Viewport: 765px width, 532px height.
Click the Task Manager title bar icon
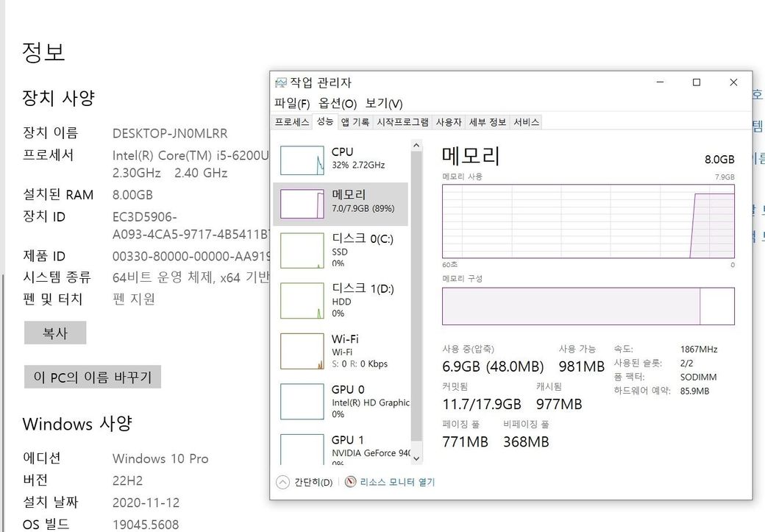point(281,82)
